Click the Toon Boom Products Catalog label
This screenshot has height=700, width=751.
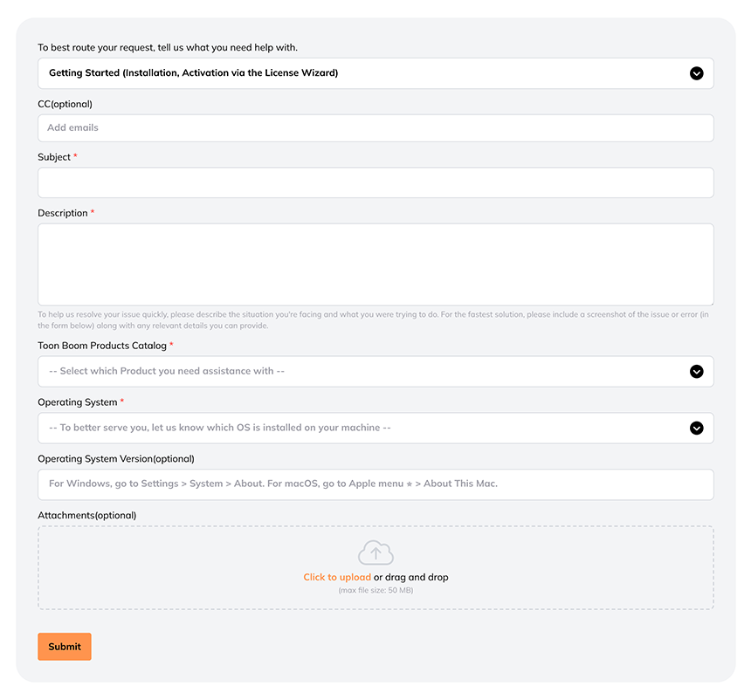[x=102, y=346]
